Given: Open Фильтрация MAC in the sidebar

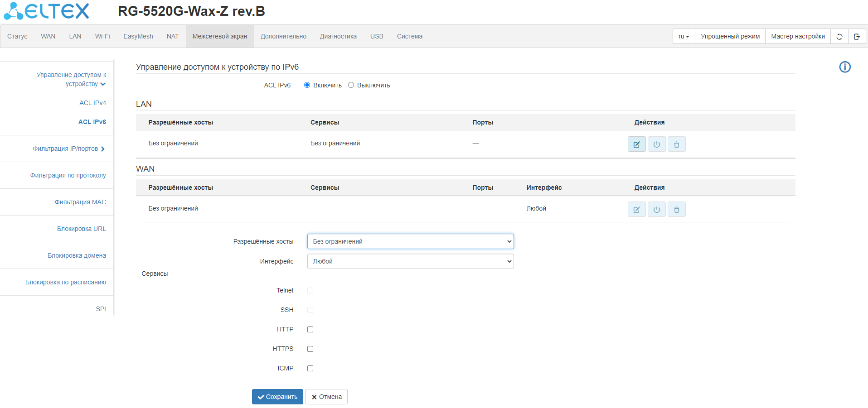Looking at the screenshot, I should [x=80, y=202].
